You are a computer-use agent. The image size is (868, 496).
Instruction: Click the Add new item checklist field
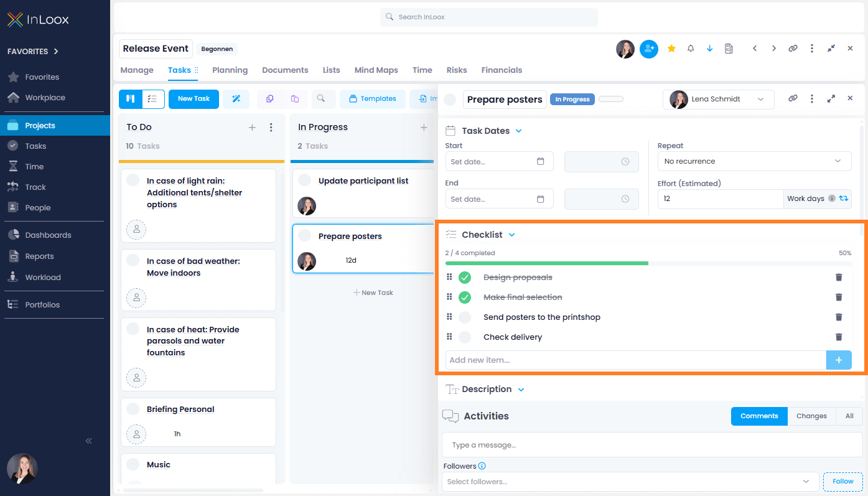click(x=635, y=360)
